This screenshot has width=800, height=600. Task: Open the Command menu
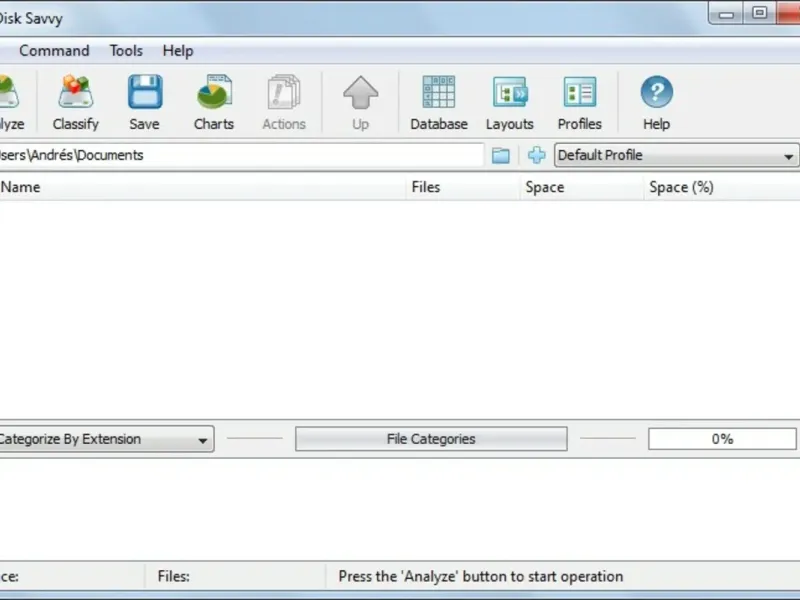pyautogui.click(x=54, y=51)
